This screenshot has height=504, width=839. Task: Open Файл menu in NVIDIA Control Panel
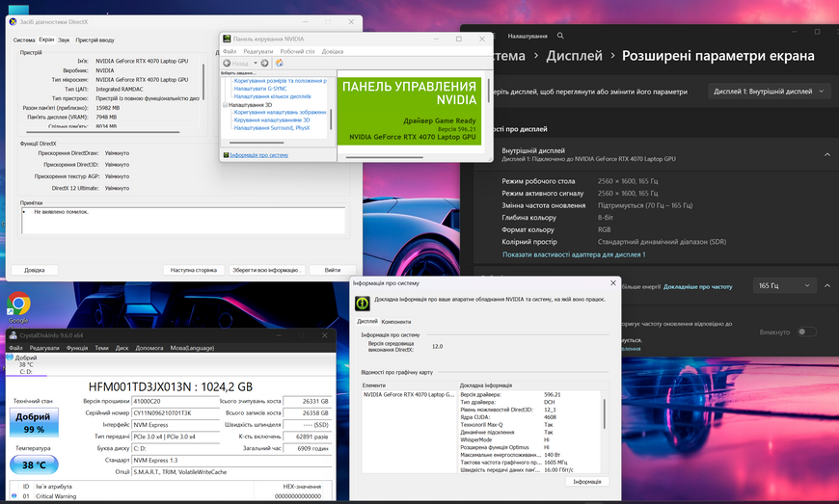click(230, 51)
